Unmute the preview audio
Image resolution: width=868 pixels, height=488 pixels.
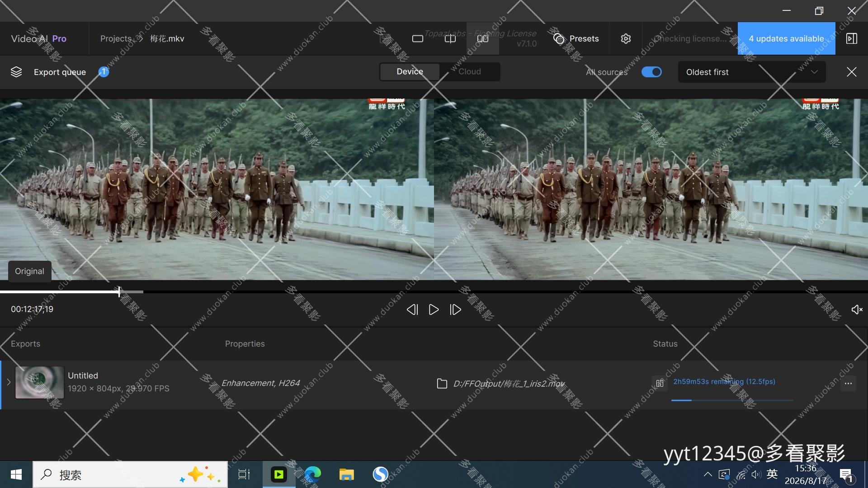coord(857,310)
